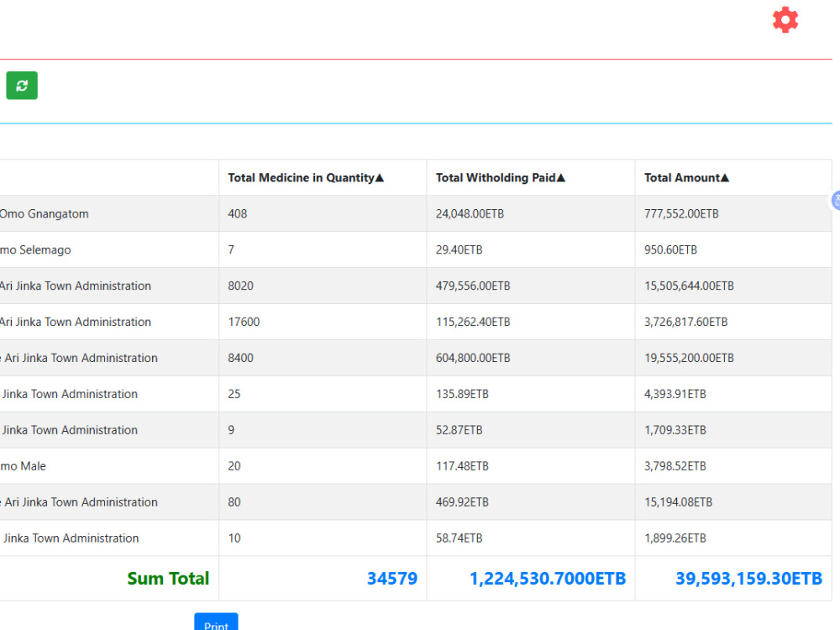Click the blue Print button
The width and height of the screenshot is (840, 630).
click(216, 622)
